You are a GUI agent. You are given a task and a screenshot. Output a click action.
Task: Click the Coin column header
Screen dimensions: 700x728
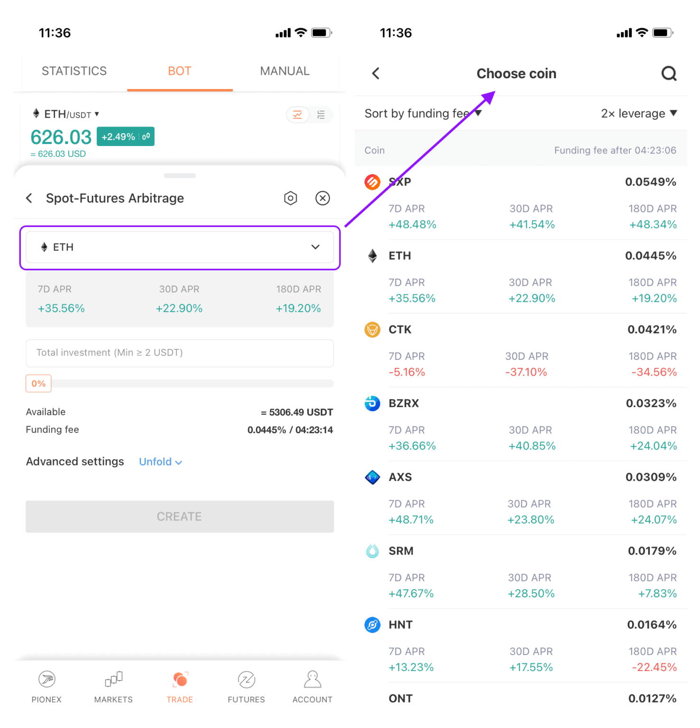pyautogui.click(x=375, y=150)
